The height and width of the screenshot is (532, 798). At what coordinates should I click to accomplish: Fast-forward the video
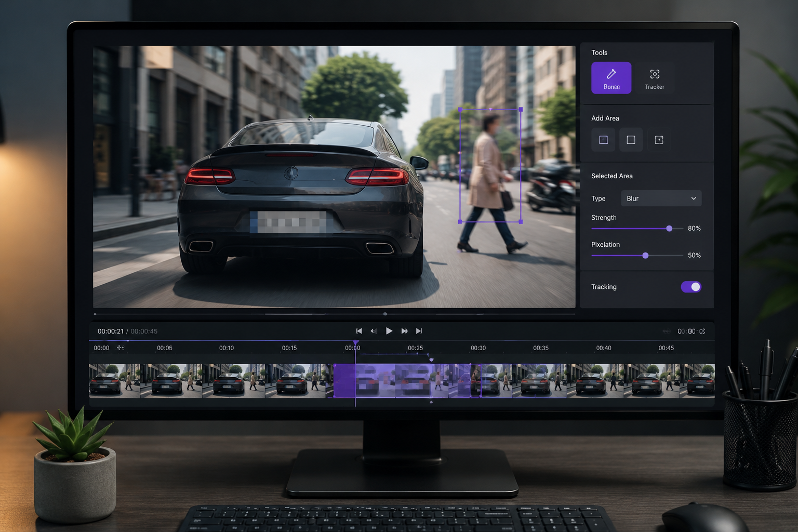click(404, 331)
